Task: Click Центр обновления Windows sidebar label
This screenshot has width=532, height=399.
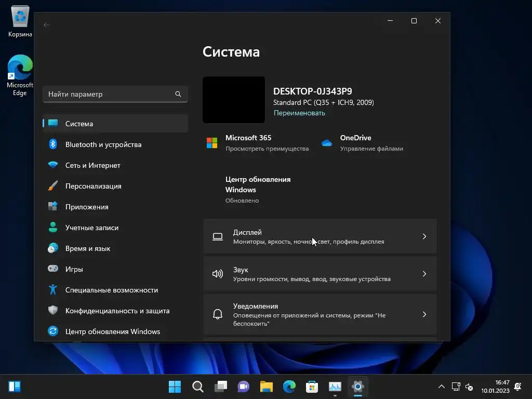Action: [113, 331]
